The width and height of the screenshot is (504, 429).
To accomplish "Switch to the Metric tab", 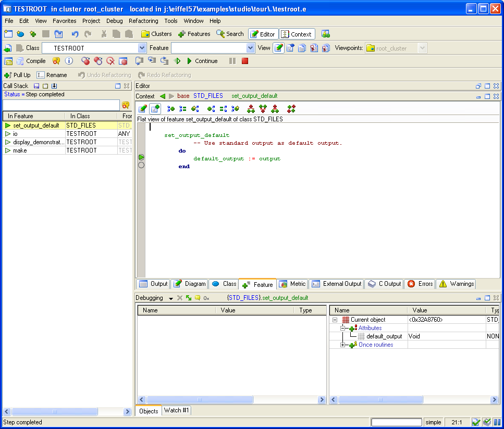I will coord(292,284).
